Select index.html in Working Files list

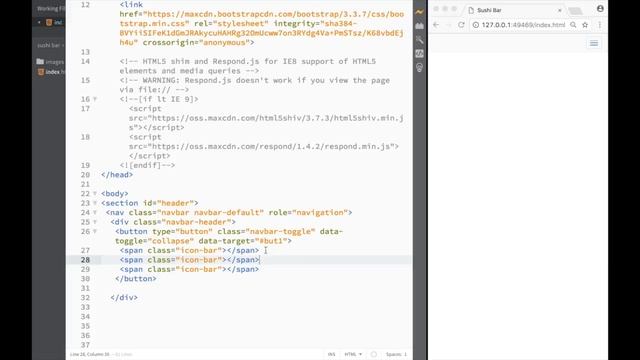tap(58, 22)
